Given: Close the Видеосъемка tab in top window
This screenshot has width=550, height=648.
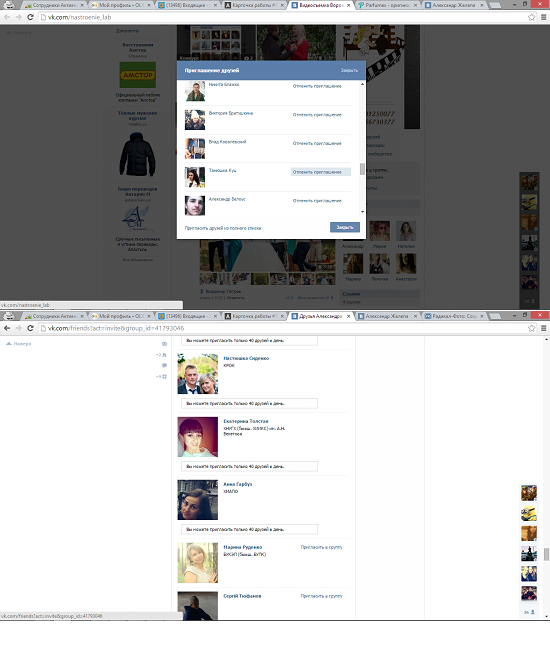Looking at the screenshot, I should pos(348,5).
